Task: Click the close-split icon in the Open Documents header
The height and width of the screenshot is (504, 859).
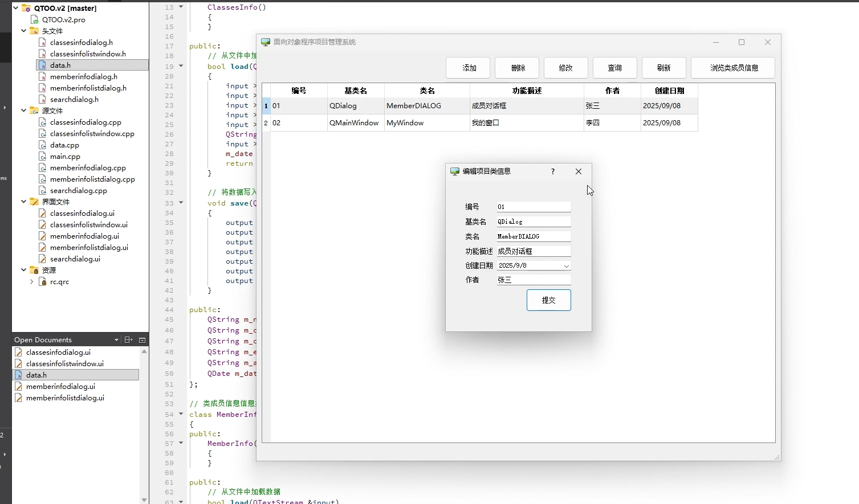Action: [x=142, y=340]
